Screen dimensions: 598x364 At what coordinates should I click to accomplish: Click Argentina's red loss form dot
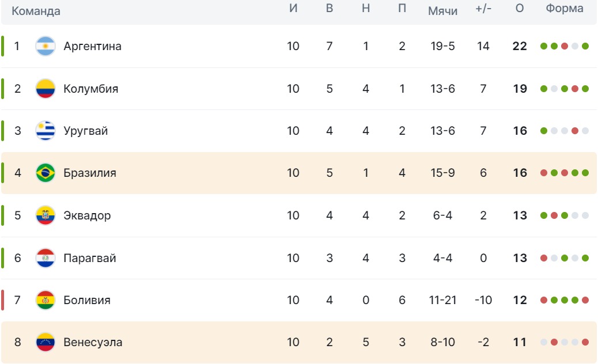click(565, 46)
